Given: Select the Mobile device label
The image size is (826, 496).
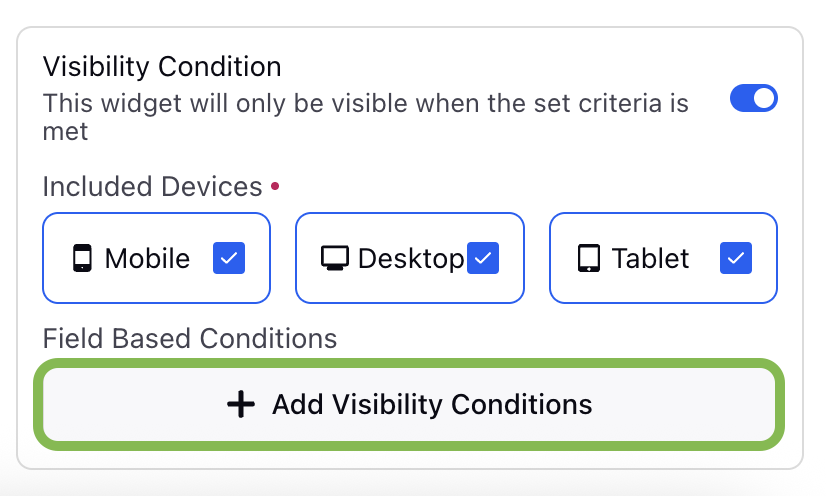Looking at the screenshot, I should click(x=147, y=259).
